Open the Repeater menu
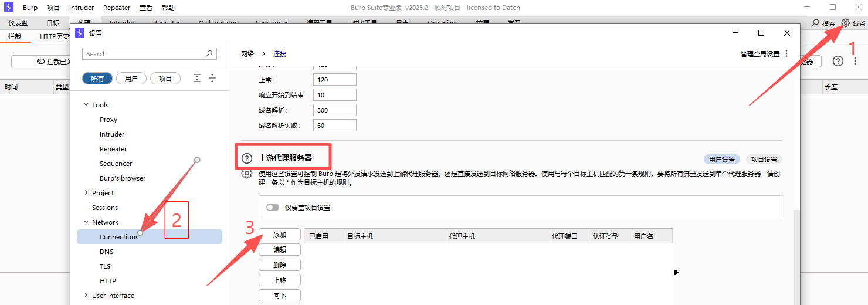This screenshot has width=868, height=305. tap(117, 8)
